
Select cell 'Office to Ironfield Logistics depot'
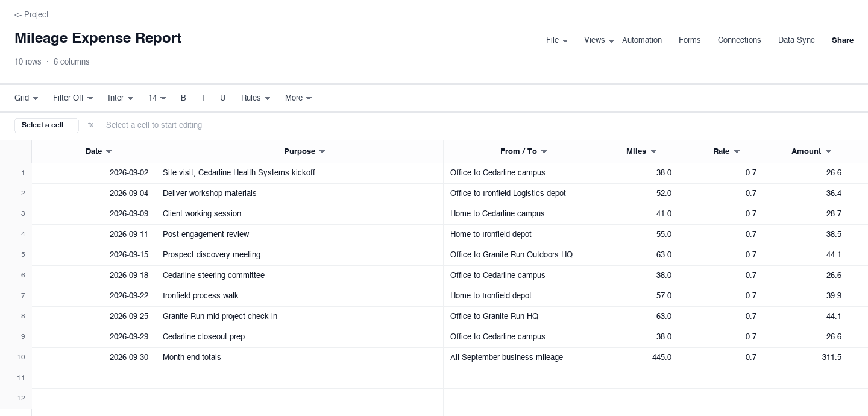[518, 194]
